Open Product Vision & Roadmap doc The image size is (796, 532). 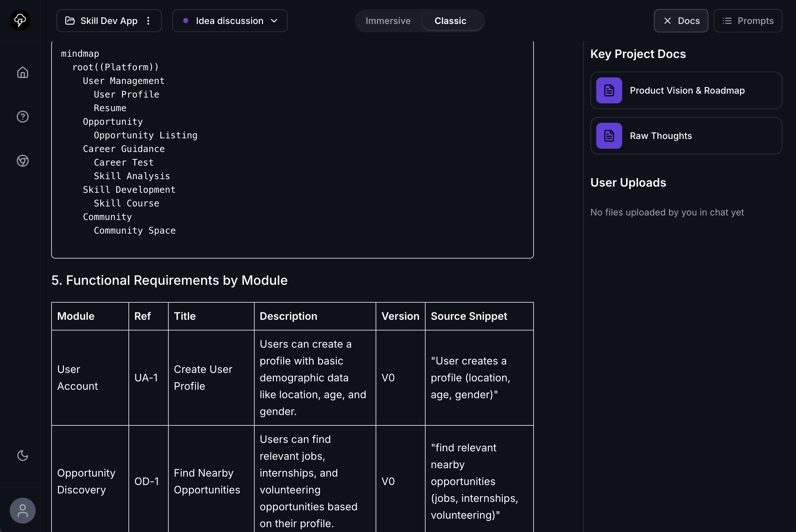[x=687, y=90]
